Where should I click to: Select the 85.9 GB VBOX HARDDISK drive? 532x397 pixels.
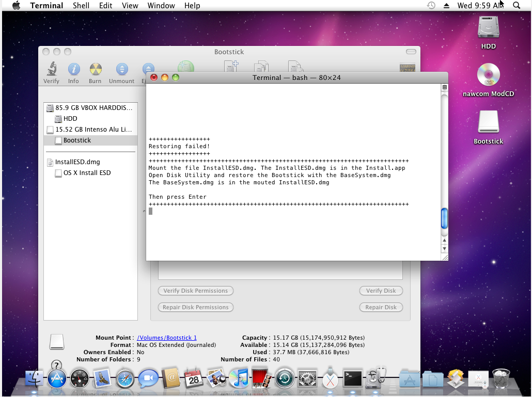tap(93, 108)
